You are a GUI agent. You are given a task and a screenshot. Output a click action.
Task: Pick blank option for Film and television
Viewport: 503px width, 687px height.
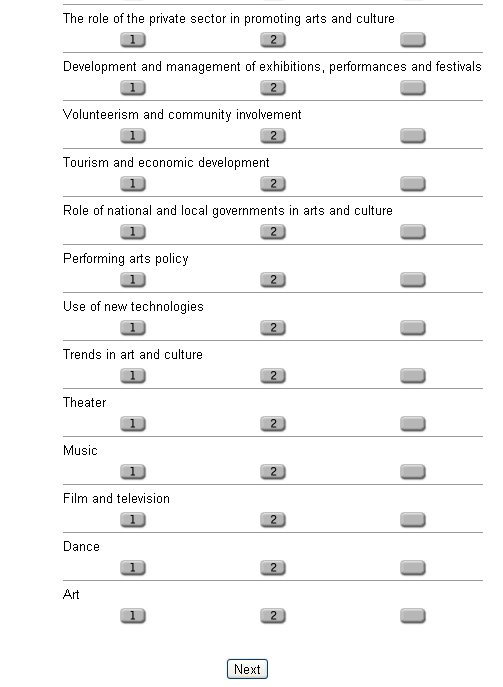[x=413, y=520]
